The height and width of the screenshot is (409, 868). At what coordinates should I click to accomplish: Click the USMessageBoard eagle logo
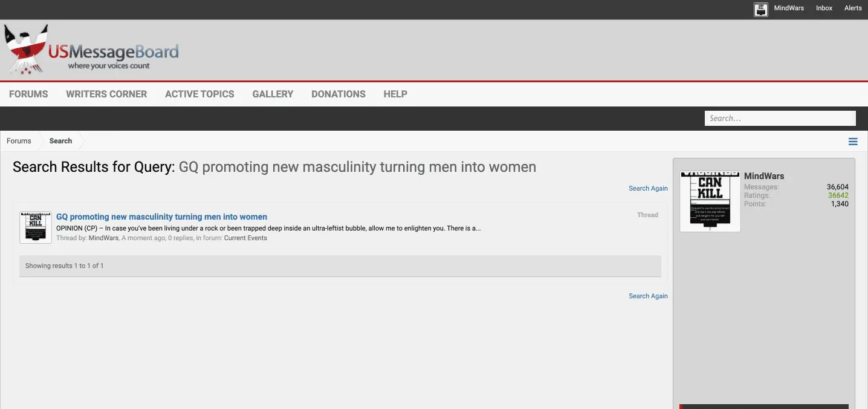pos(91,50)
